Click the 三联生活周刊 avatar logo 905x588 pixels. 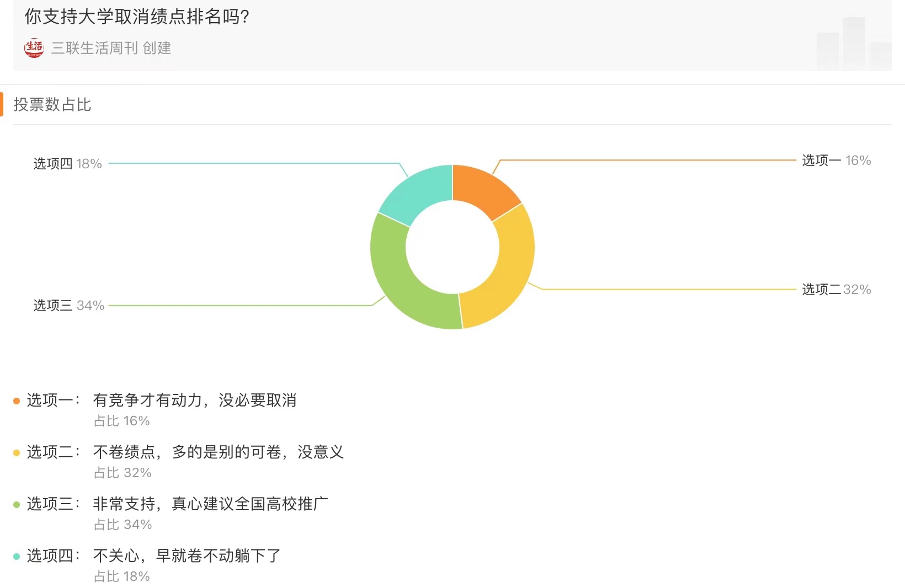pyautogui.click(x=34, y=48)
